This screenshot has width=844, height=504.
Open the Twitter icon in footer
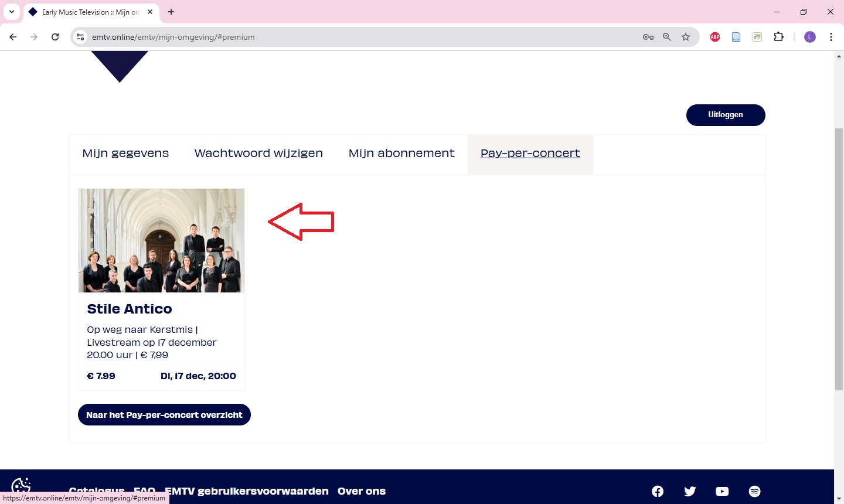pyautogui.click(x=690, y=491)
